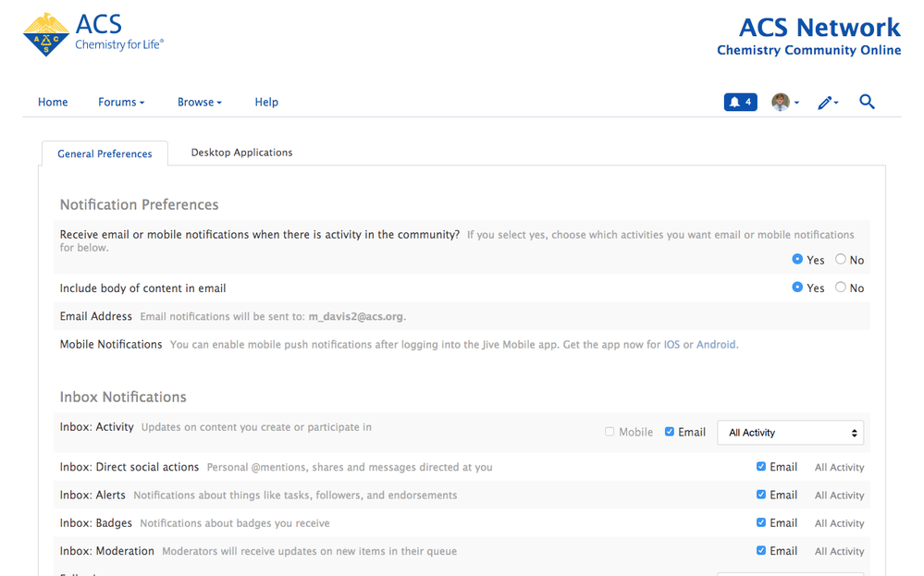Open the Android app link
Image resolution: width=924 pixels, height=576 pixels.
tap(716, 345)
